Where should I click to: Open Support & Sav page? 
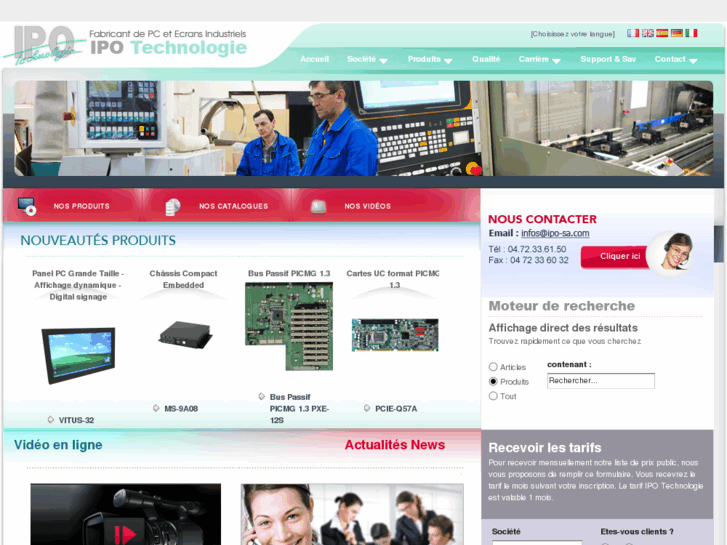pyautogui.click(x=608, y=59)
